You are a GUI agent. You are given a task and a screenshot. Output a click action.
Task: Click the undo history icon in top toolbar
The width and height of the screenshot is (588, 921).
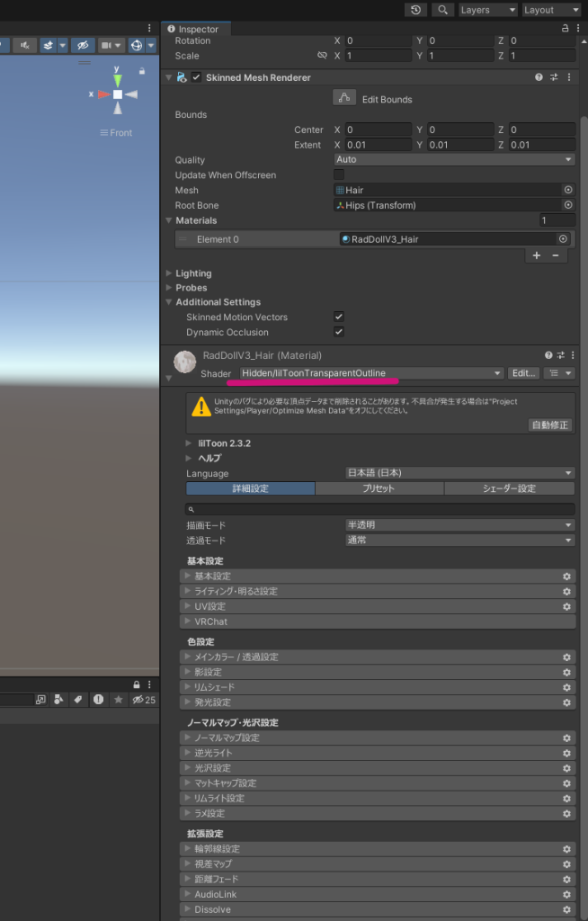[415, 10]
